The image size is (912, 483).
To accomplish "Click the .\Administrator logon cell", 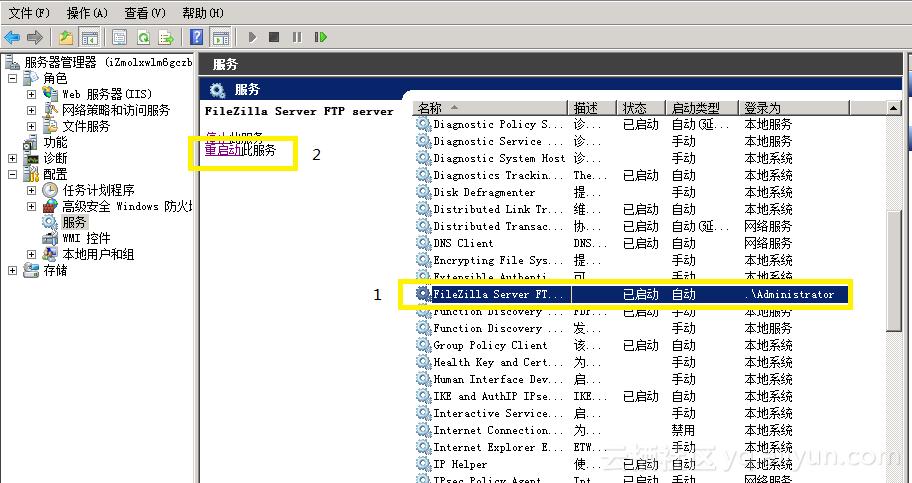I will point(789,294).
